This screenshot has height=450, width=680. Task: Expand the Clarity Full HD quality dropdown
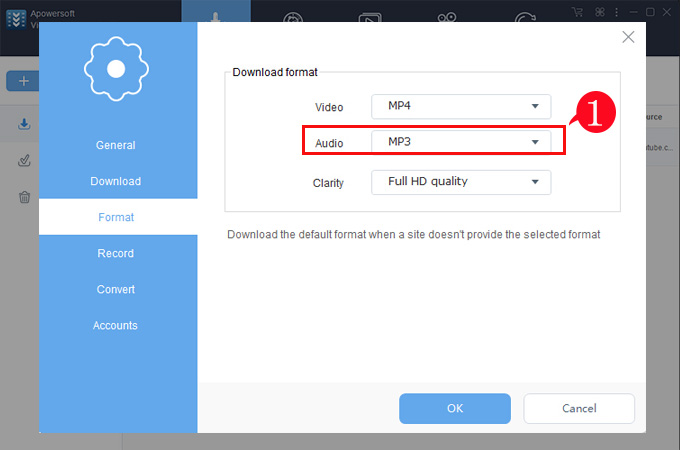(461, 182)
